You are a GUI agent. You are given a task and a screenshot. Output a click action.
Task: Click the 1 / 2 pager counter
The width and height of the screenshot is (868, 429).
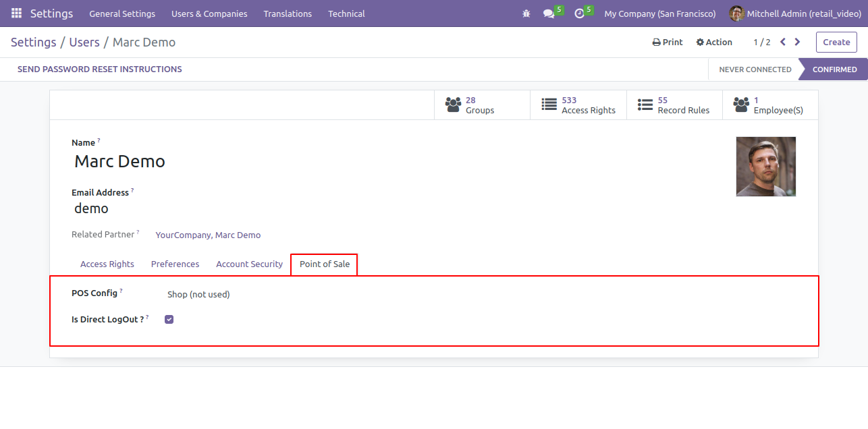coord(761,42)
